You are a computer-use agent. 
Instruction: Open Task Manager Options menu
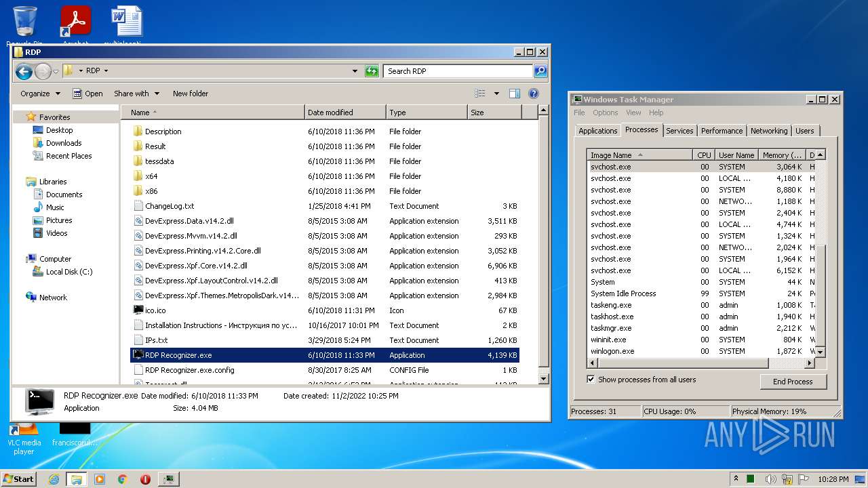[605, 113]
